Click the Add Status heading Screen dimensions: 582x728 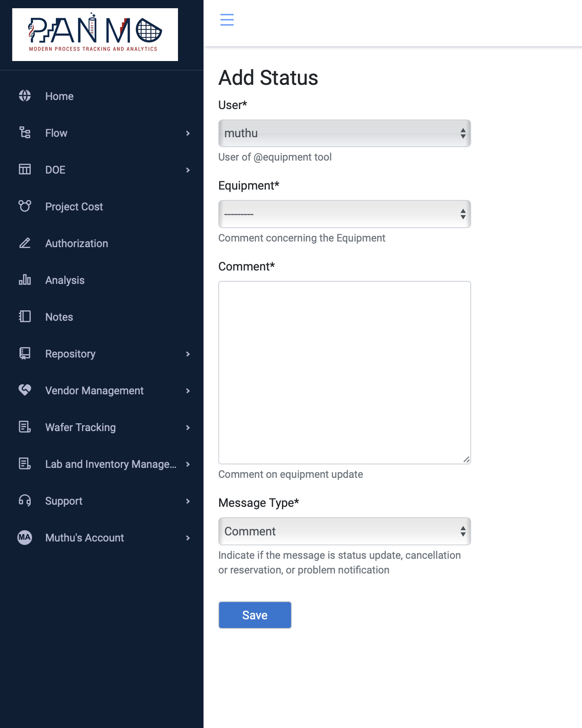tap(268, 78)
